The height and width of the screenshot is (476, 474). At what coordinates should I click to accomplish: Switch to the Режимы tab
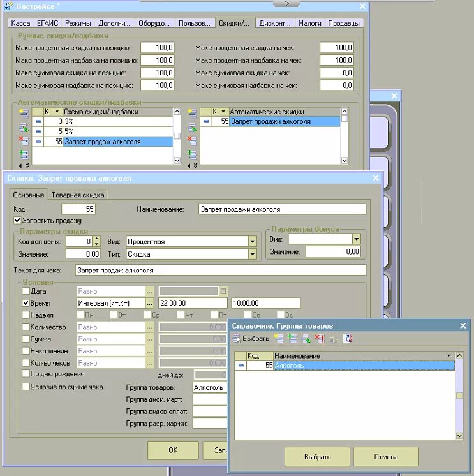coord(78,23)
